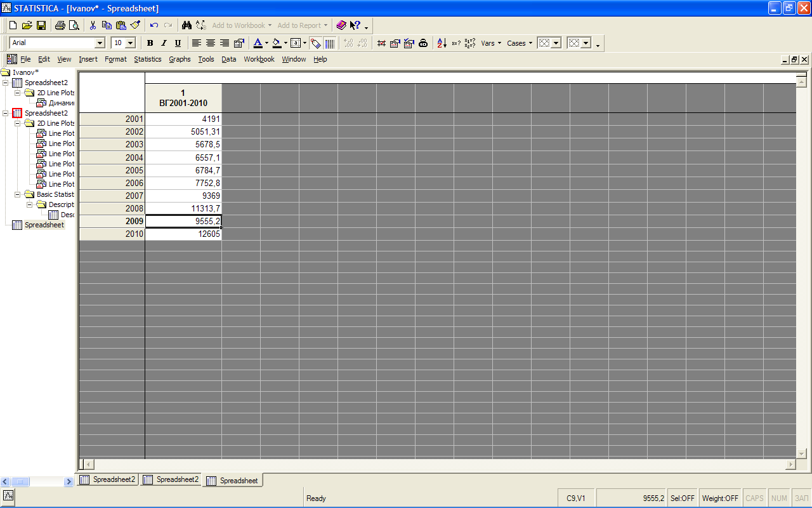Click the cell containing 5051,31
The width and height of the screenshot is (812, 508).
(183, 132)
